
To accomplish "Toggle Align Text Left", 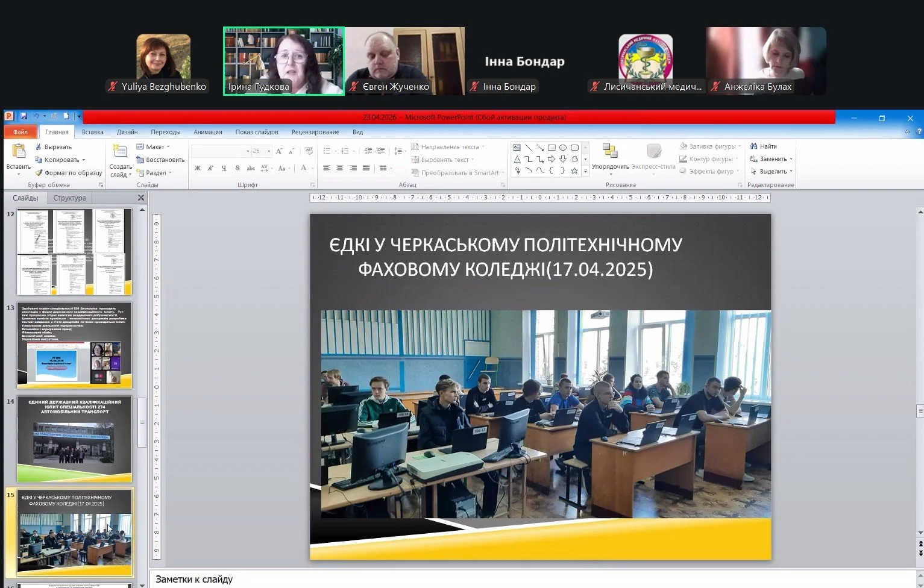I will coord(327,168).
